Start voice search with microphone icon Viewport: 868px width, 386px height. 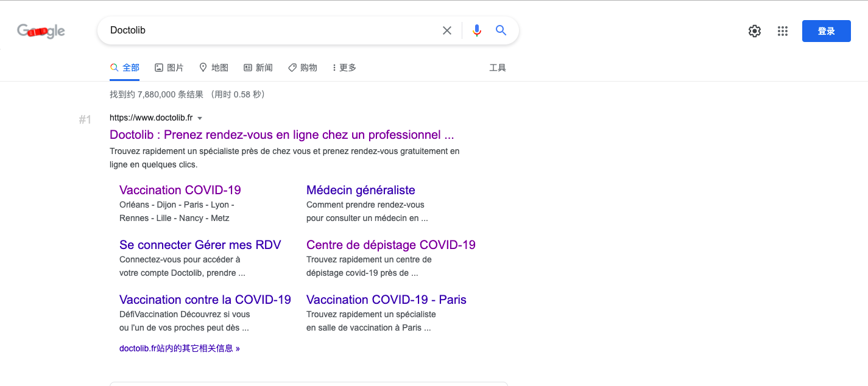(477, 30)
